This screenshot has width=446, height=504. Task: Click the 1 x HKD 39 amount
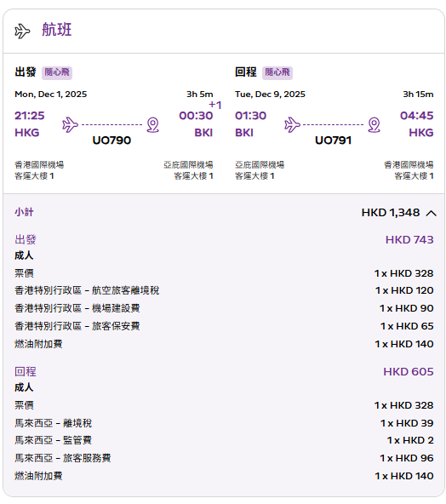[407, 423]
